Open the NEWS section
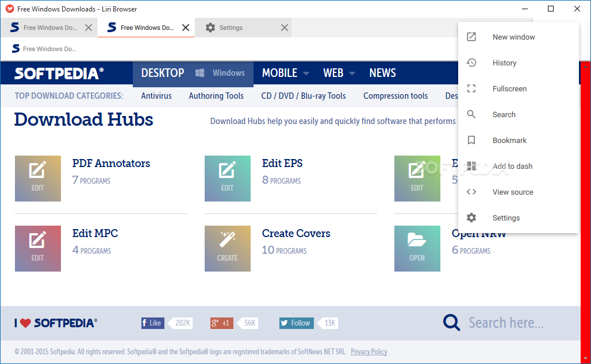Screen dimensions: 591x364 [382, 73]
